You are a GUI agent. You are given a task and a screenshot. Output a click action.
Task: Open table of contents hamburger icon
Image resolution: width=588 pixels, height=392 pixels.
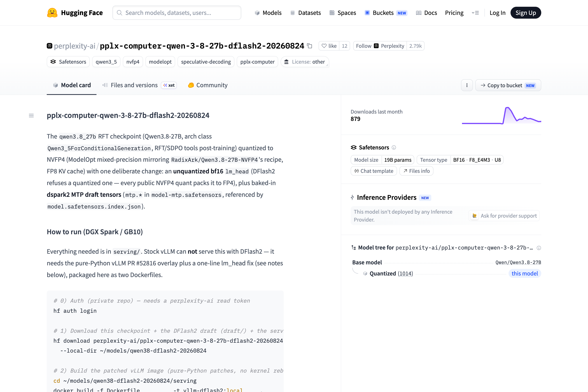click(x=31, y=116)
